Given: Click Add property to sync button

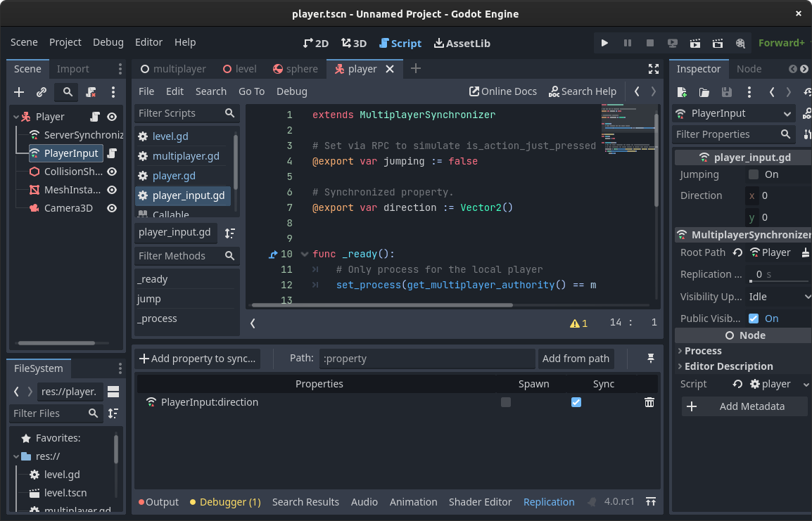Looking at the screenshot, I should [x=197, y=359].
